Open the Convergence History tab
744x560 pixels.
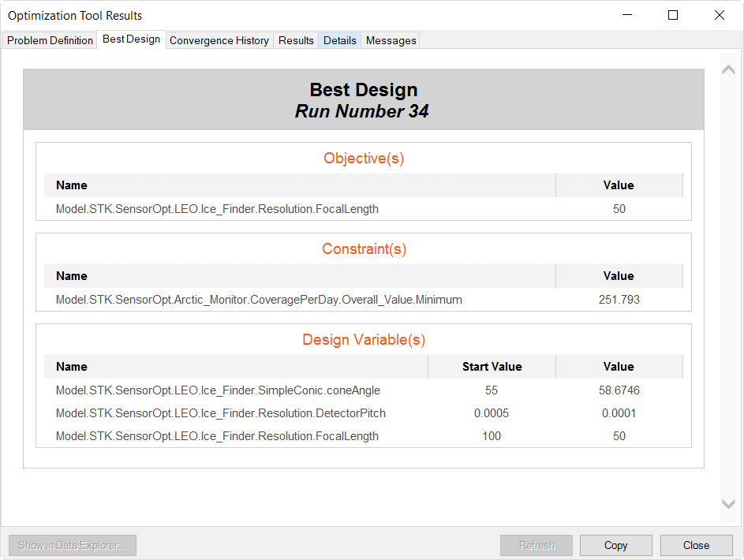(219, 40)
